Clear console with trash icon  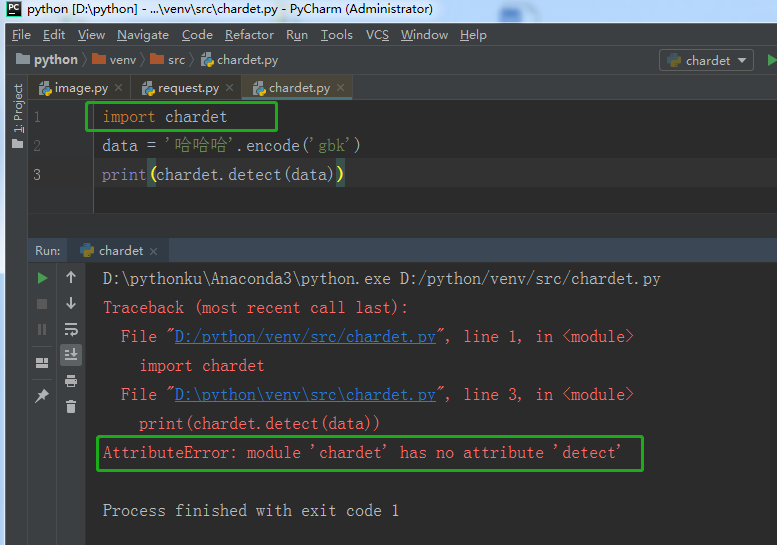[x=71, y=407]
